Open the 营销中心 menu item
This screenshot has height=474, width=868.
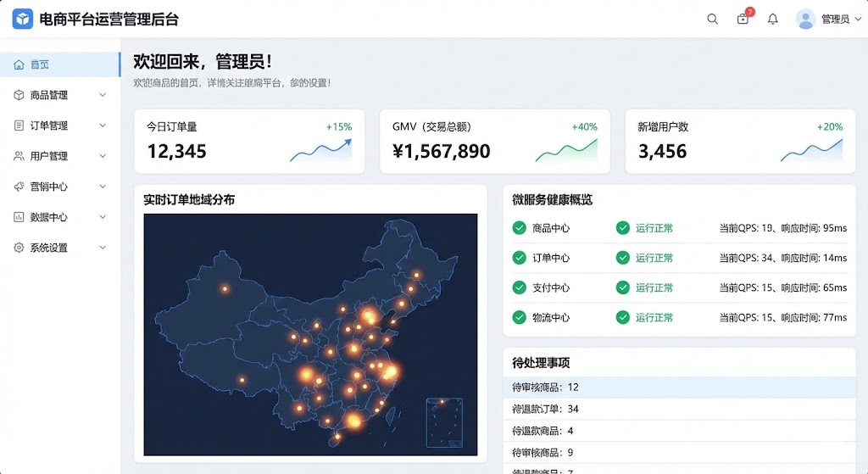pos(60,186)
